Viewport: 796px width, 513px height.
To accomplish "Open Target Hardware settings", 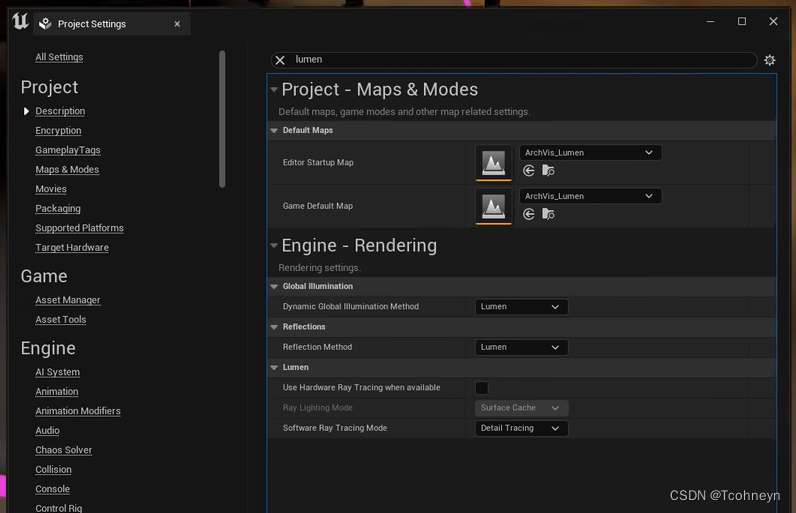I will 72,248.
